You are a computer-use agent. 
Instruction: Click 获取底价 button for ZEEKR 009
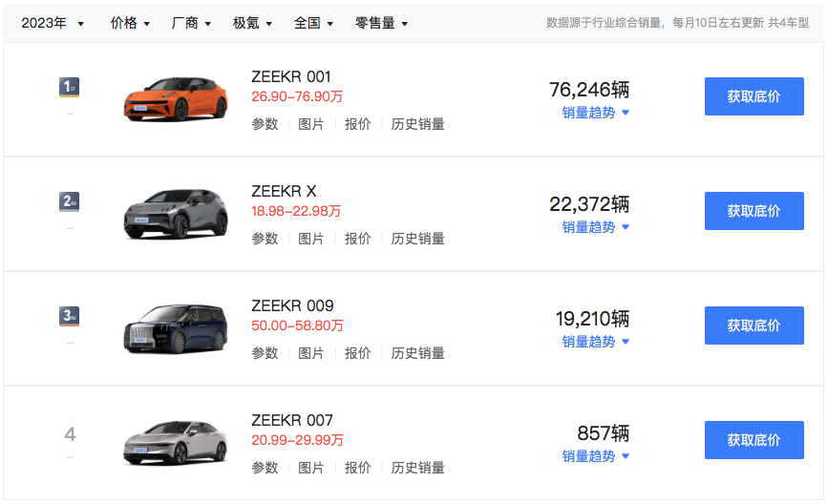tap(754, 325)
